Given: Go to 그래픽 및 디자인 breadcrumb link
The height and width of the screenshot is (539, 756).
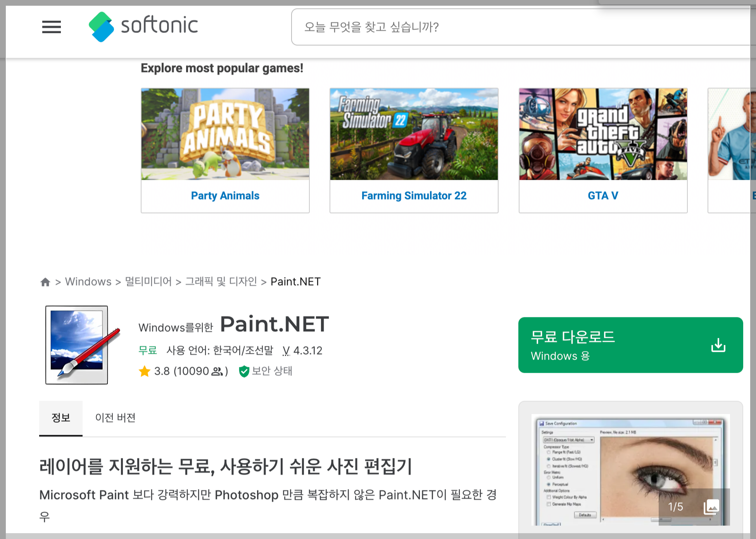Looking at the screenshot, I should click(x=221, y=282).
